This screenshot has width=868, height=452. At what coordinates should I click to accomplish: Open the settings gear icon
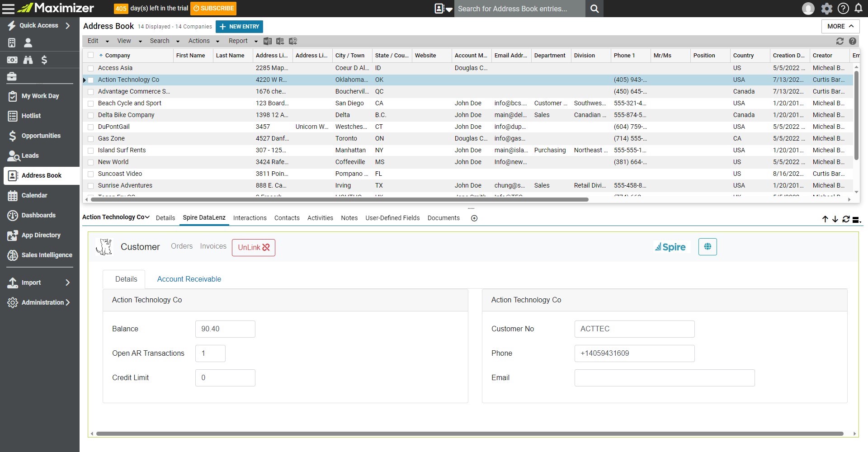pos(827,9)
